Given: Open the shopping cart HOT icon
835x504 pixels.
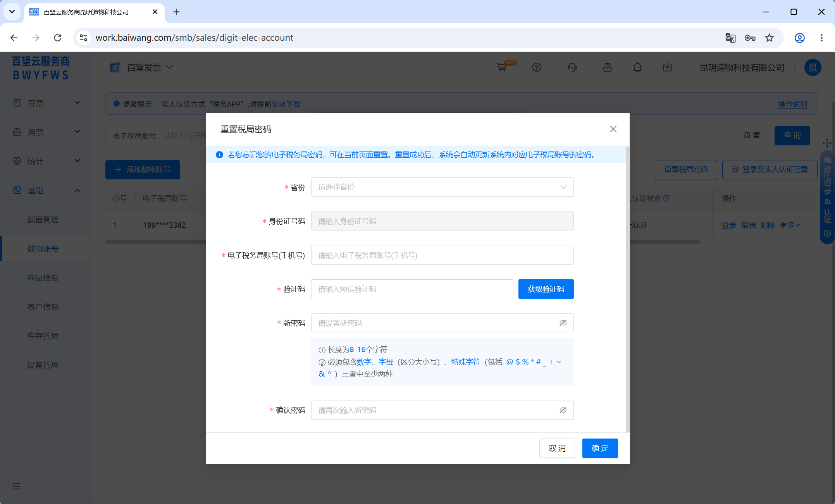Looking at the screenshot, I should click(503, 67).
